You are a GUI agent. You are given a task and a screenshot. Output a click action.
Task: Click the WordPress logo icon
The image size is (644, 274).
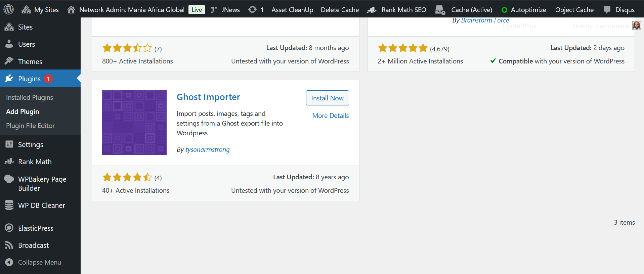(8, 9)
